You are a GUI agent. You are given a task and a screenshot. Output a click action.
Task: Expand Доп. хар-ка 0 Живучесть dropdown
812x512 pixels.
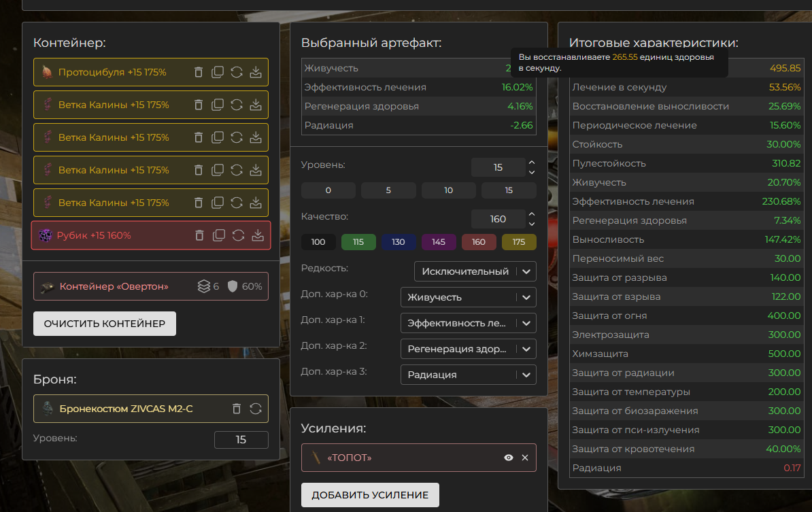tap(468, 297)
